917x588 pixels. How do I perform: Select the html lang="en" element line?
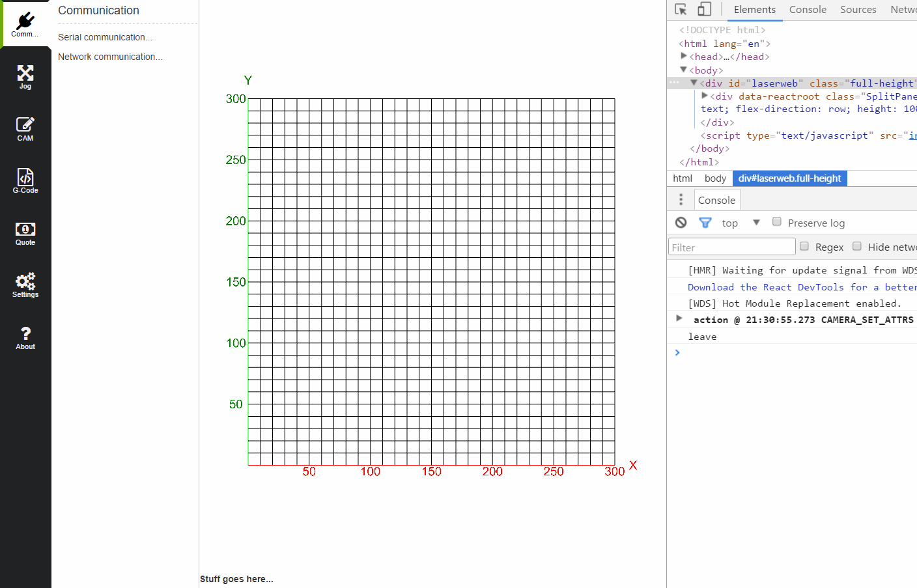pos(724,44)
